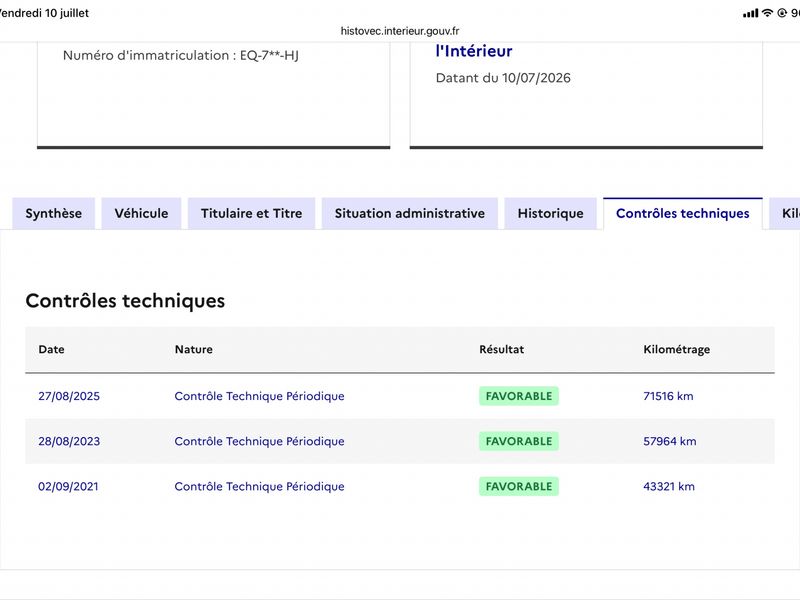Screen dimensions: 800x600
Task: Click the FAVORABLE badge for 02/09/2021
Action: (519, 486)
